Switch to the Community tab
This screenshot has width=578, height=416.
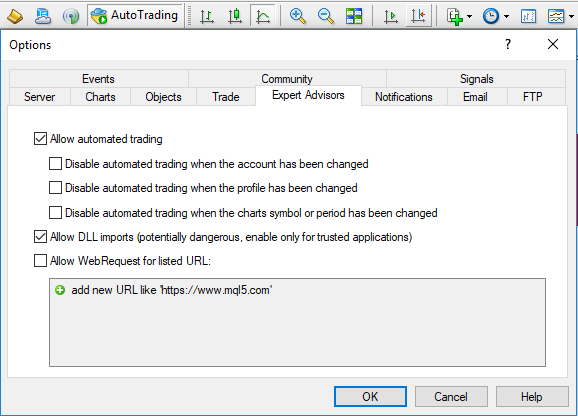pyautogui.click(x=287, y=78)
